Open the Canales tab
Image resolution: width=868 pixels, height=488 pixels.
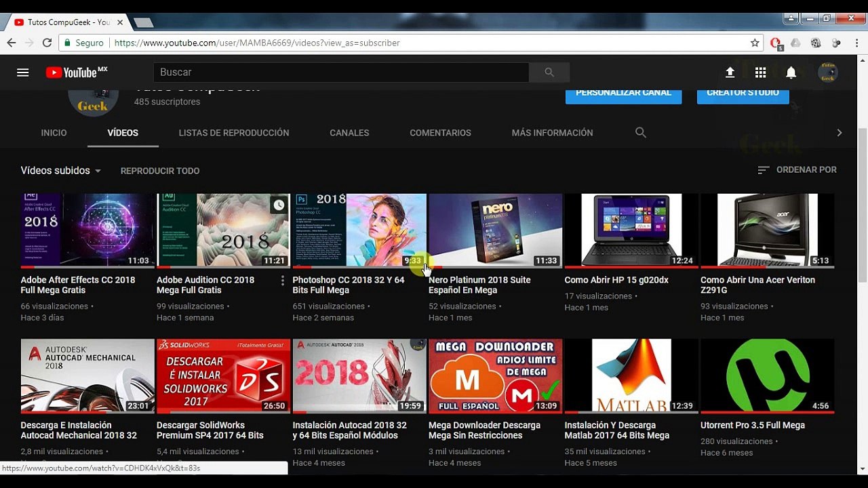[x=349, y=133]
